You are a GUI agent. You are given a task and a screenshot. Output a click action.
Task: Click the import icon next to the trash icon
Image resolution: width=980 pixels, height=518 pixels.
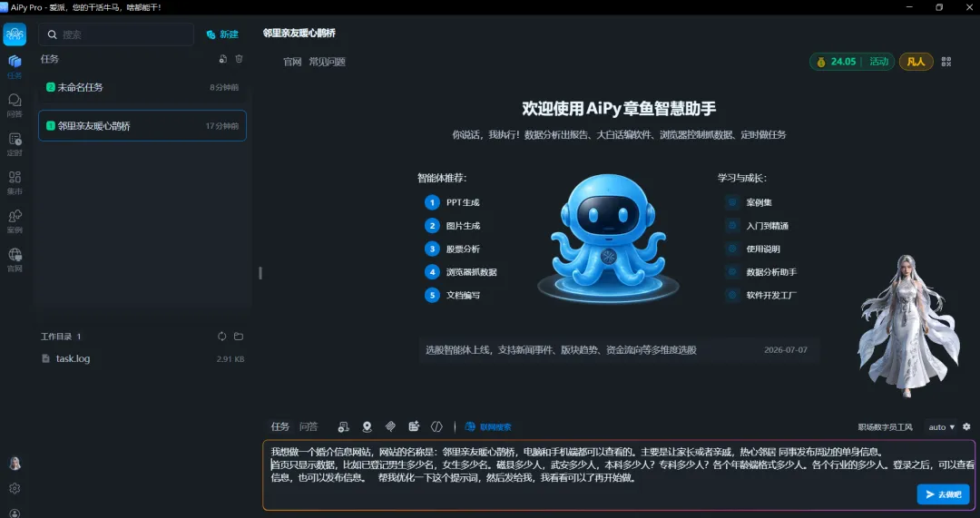(222, 59)
